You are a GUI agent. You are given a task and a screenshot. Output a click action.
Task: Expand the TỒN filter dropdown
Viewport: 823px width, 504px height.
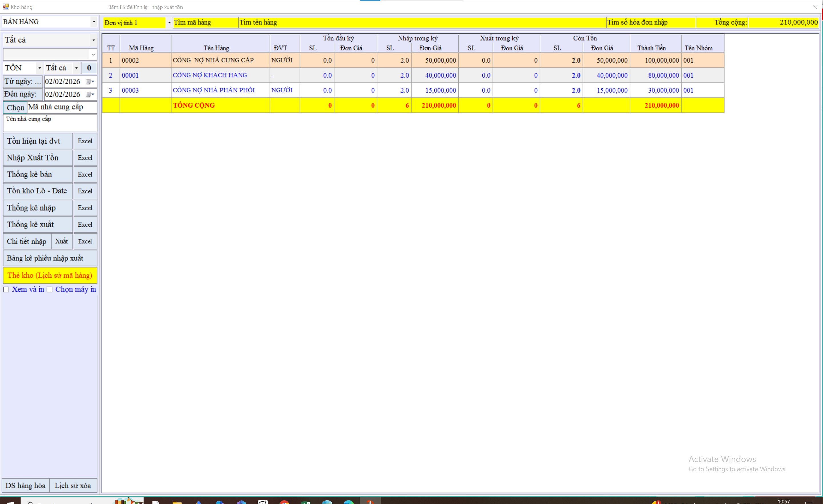click(39, 68)
